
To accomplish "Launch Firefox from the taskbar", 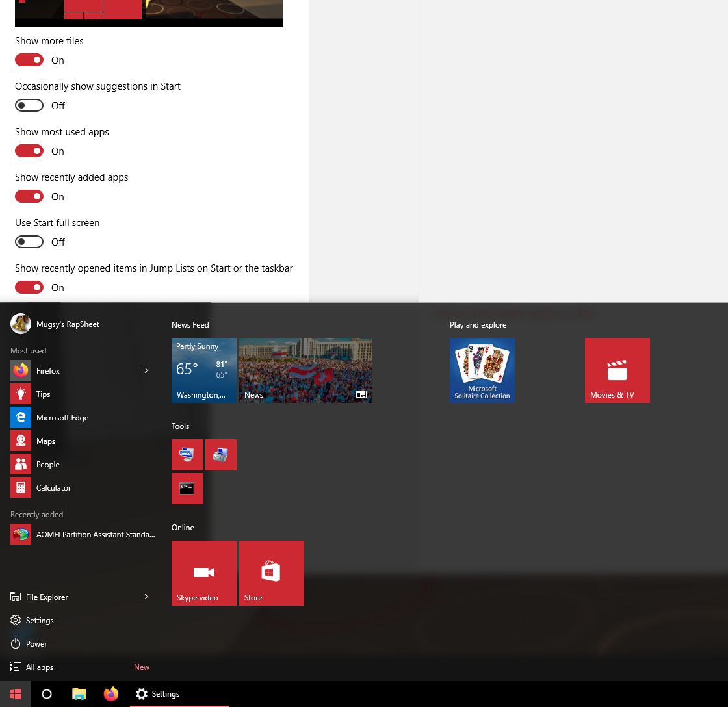I will click(111, 694).
